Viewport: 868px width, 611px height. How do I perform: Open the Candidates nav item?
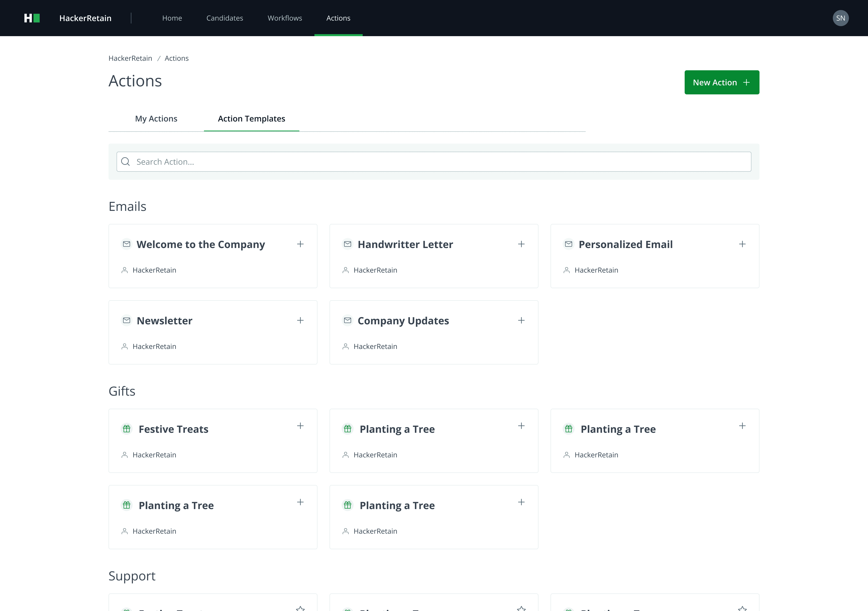(x=225, y=18)
